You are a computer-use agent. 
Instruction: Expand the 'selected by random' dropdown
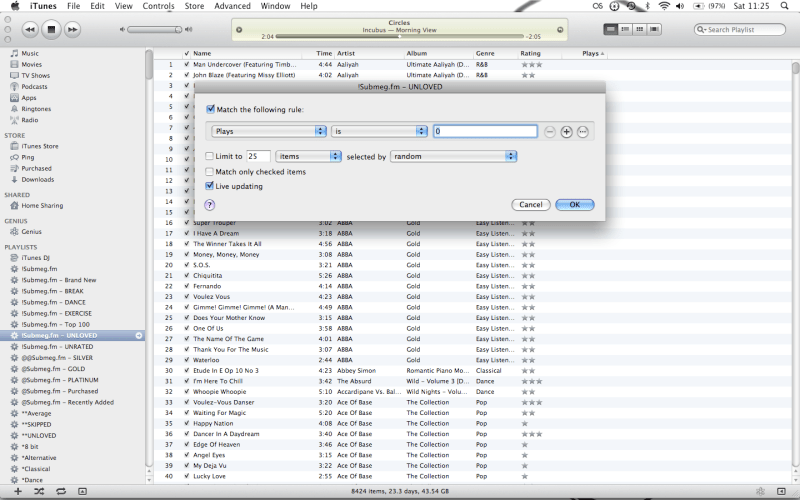tap(454, 156)
